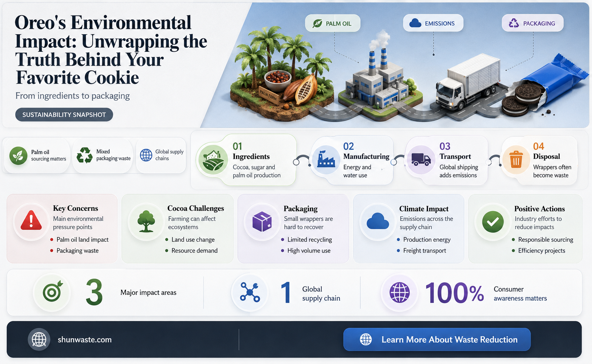Click the red warning triangle in Key Concerns
The height and width of the screenshot is (364, 592).
click(31, 221)
